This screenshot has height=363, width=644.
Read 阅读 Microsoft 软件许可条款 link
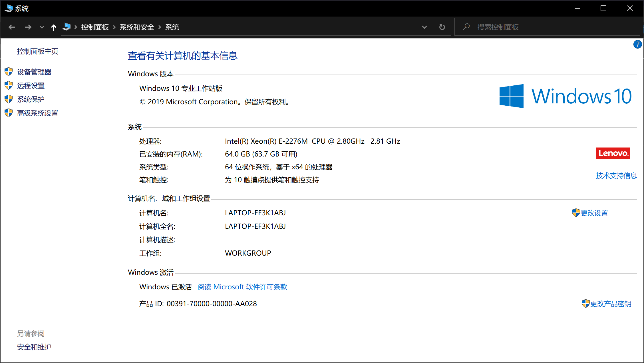point(242,287)
